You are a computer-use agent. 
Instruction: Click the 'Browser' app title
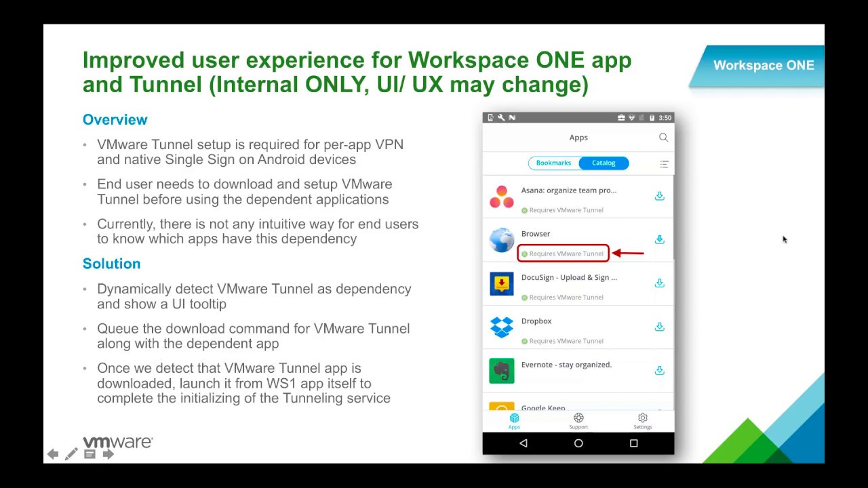[536, 234]
